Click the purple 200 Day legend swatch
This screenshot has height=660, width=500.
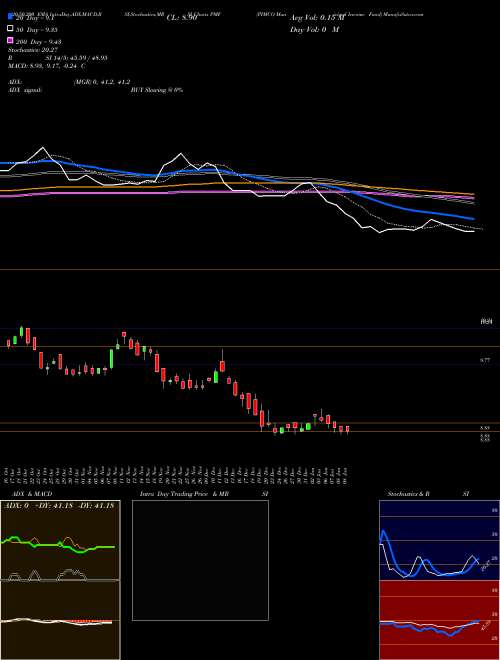[10, 41]
